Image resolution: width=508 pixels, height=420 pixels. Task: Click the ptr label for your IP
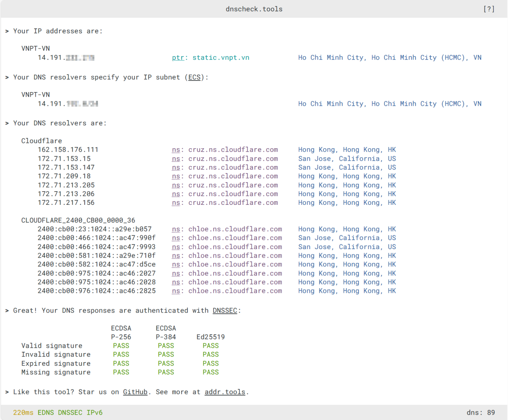pyautogui.click(x=178, y=58)
